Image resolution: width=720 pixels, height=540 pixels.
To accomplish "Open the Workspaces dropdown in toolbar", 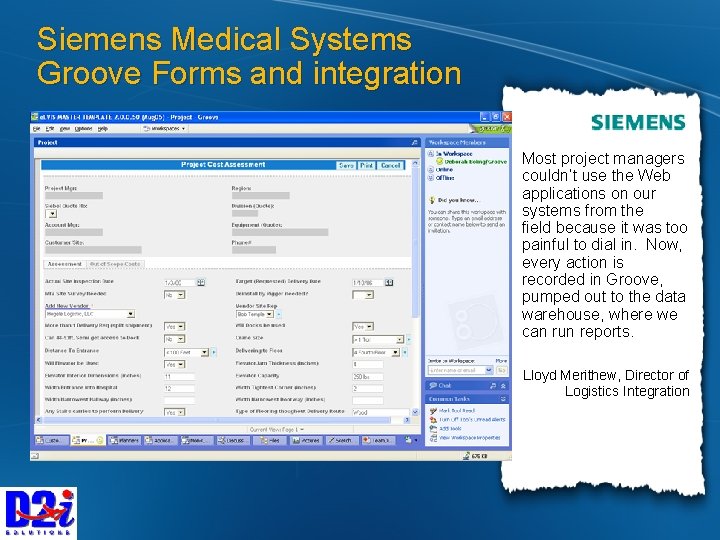I will tap(164, 129).
